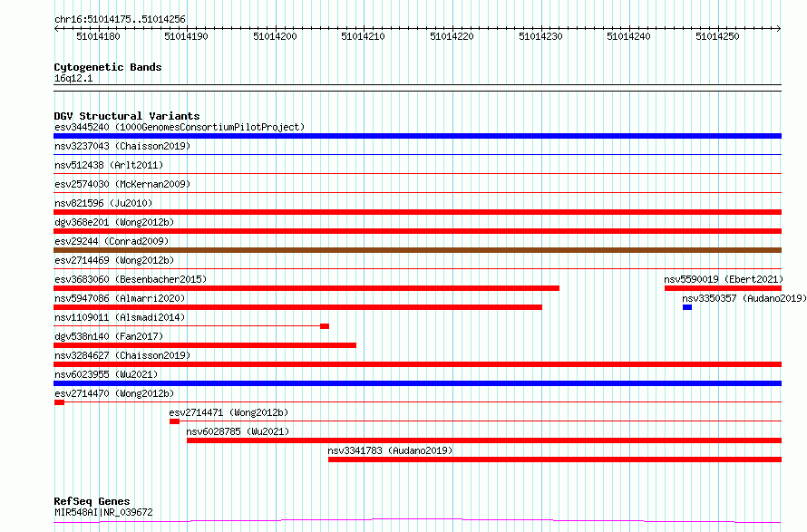Click ruler position 51014190
Viewport: 807px width, 532px height.
(x=186, y=36)
